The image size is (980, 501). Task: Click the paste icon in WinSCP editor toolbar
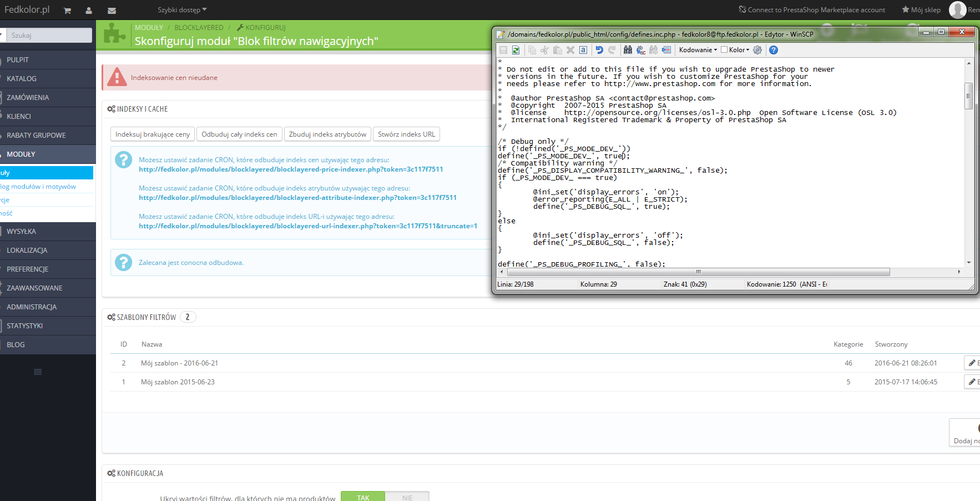coord(558,50)
